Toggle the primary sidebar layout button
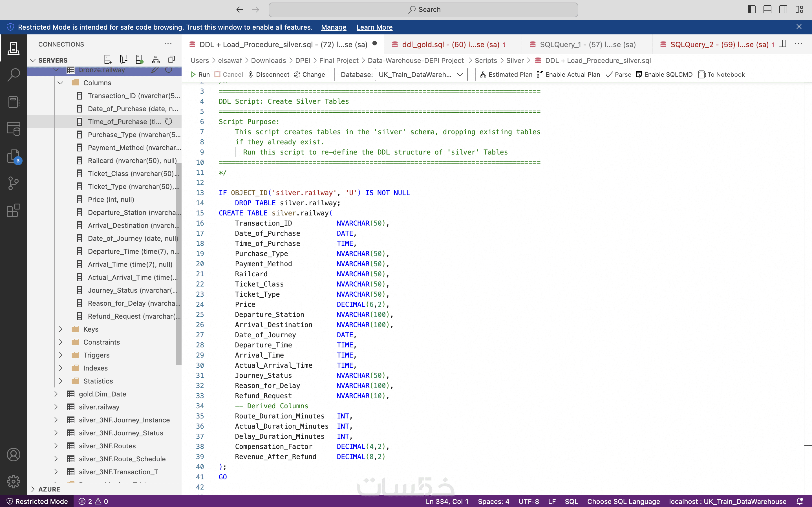This screenshot has height=507, width=812. (751, 9)
